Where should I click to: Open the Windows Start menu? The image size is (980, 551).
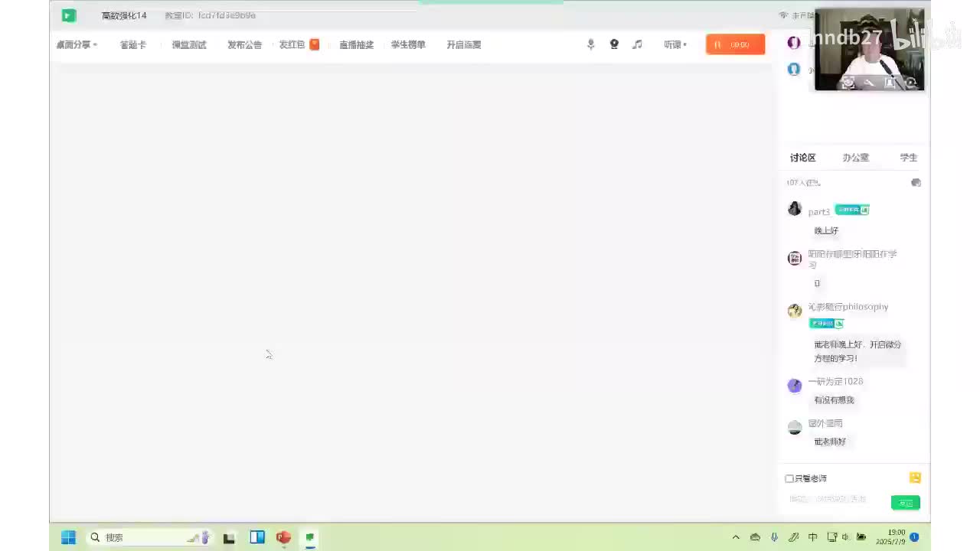[68, 537]
